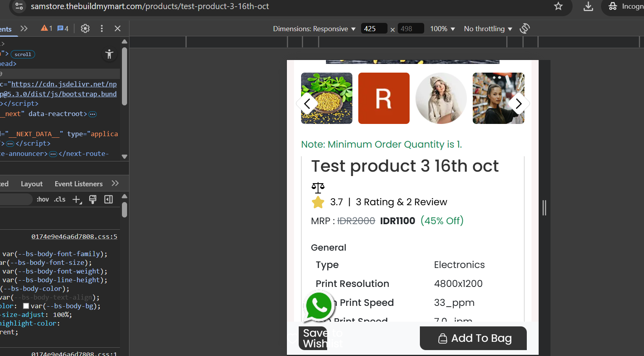The height and width of the screenshot is (356, 644).
Task: Toggle element classes with .cls
Action: 60,199
